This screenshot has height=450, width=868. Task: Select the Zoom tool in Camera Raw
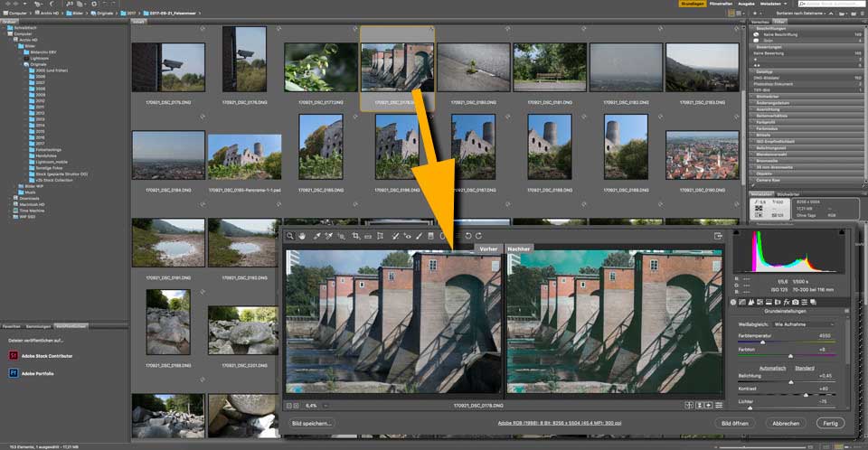tap(289, 236)
